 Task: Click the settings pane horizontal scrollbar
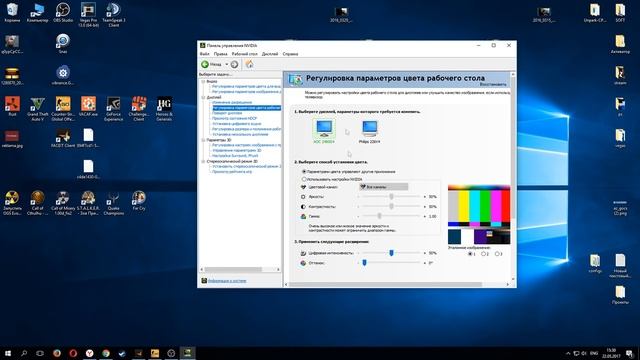point(386,284)
